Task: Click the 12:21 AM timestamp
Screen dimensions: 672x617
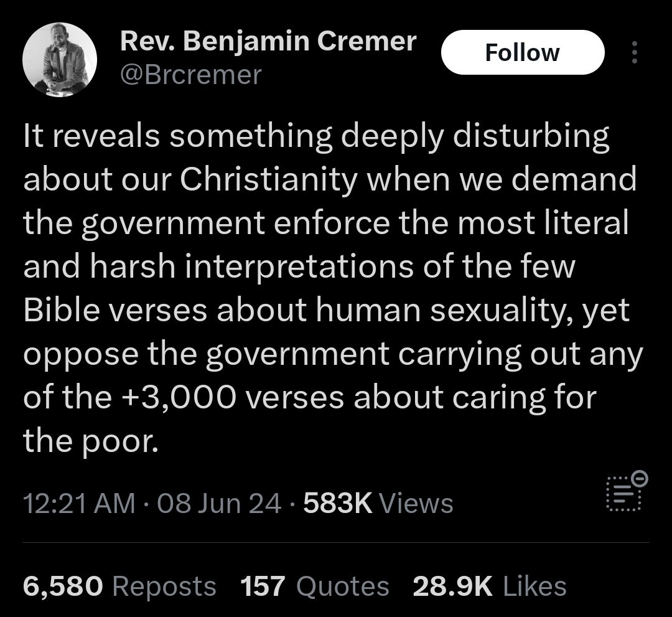Action: tap(79, 504)
